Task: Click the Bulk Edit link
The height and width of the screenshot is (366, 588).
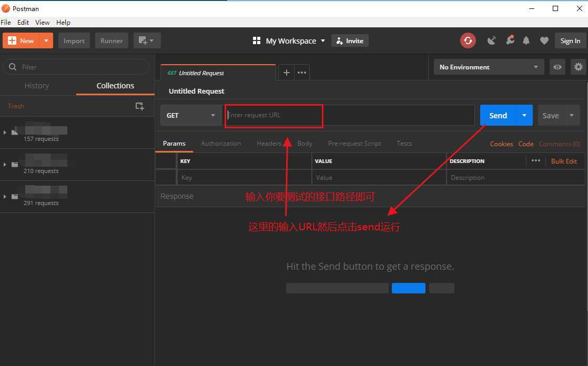Action: (564, 161)
